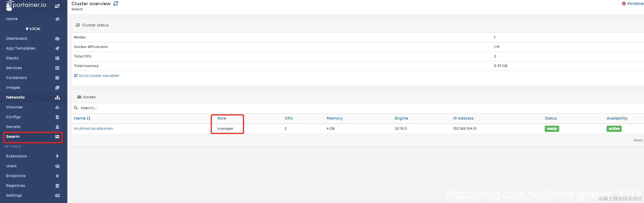Open the Images page

coord(13,87)
